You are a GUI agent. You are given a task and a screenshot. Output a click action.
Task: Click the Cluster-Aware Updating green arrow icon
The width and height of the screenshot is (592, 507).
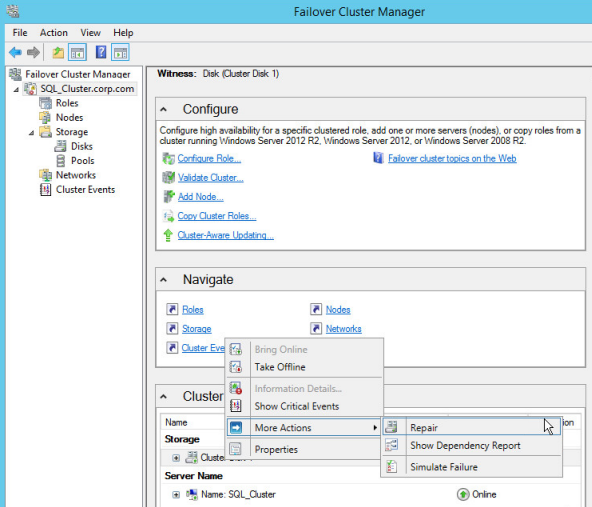168,235
